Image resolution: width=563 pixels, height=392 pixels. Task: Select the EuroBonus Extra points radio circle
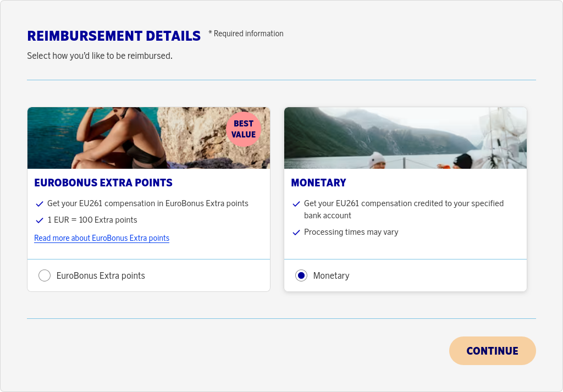tap(45, 275)
